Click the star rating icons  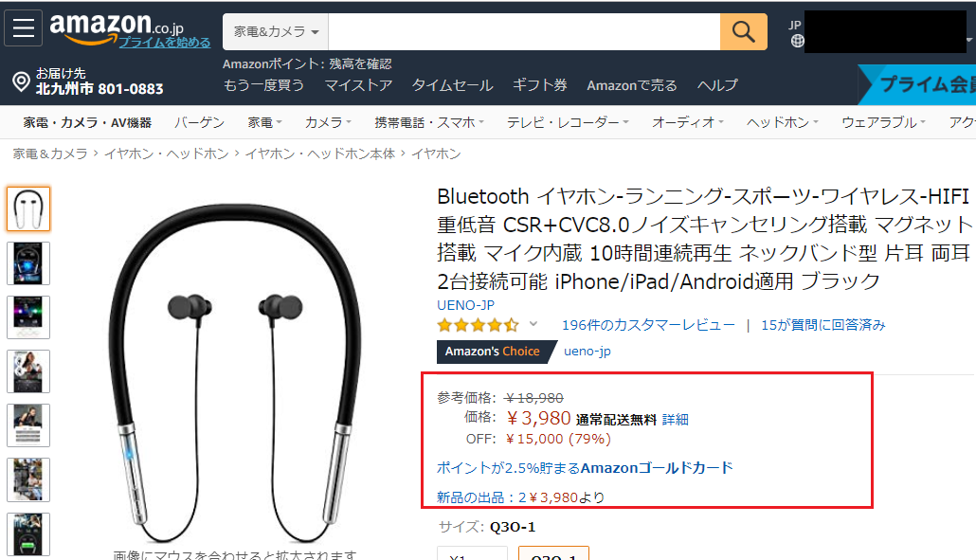pyautogui.click(x=478, y=325)
